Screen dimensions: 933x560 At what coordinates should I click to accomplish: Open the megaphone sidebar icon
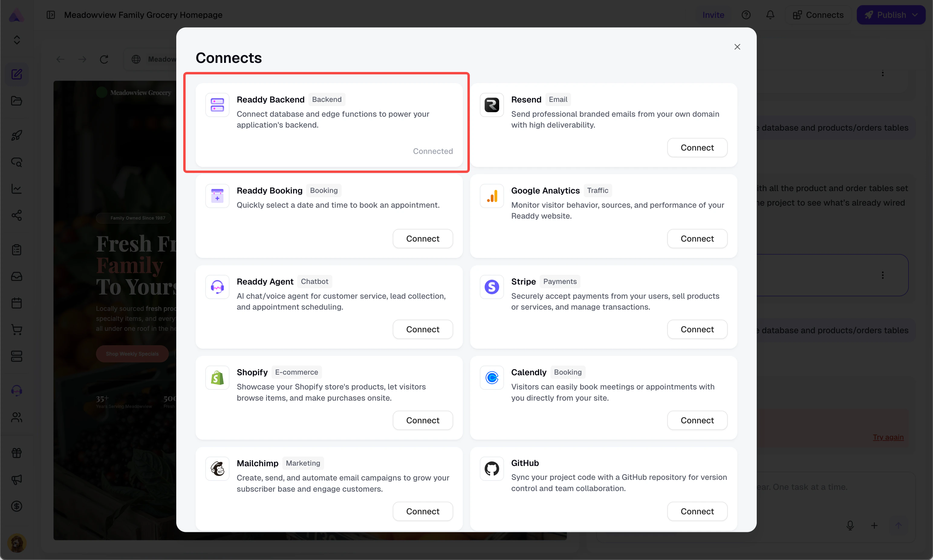click(x=17, y=480)
